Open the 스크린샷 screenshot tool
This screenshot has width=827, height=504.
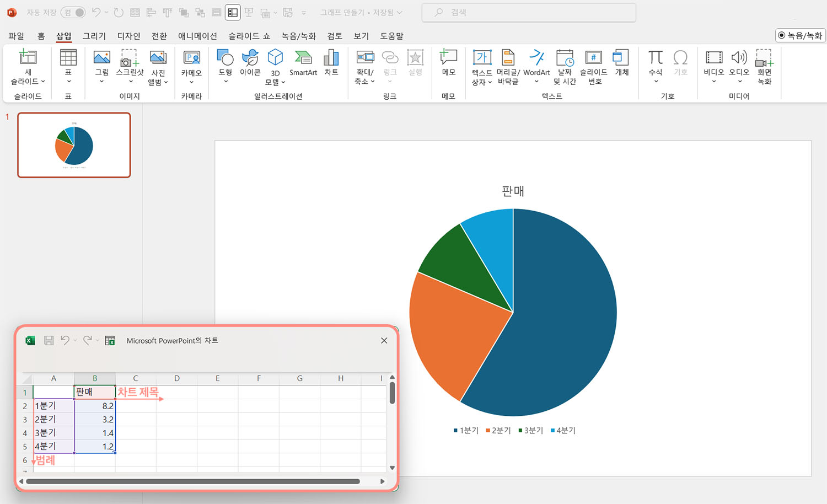130,66
